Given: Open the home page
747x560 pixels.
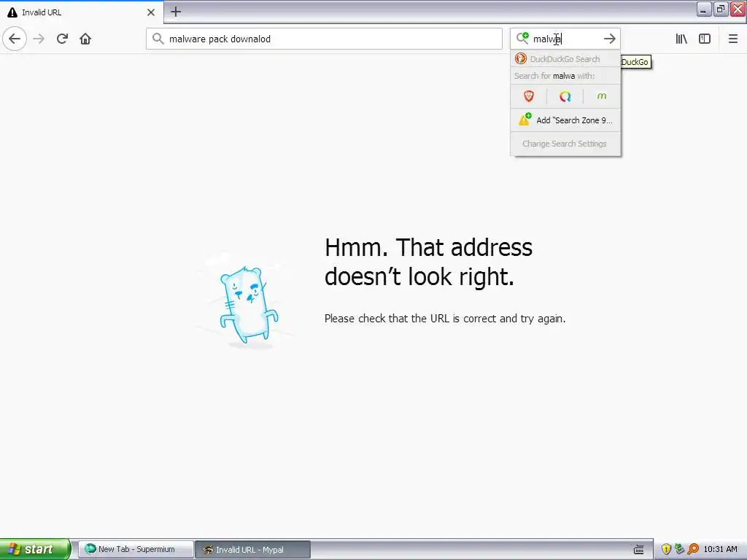Looking at the screenshot, I should [x=85, y=39].
